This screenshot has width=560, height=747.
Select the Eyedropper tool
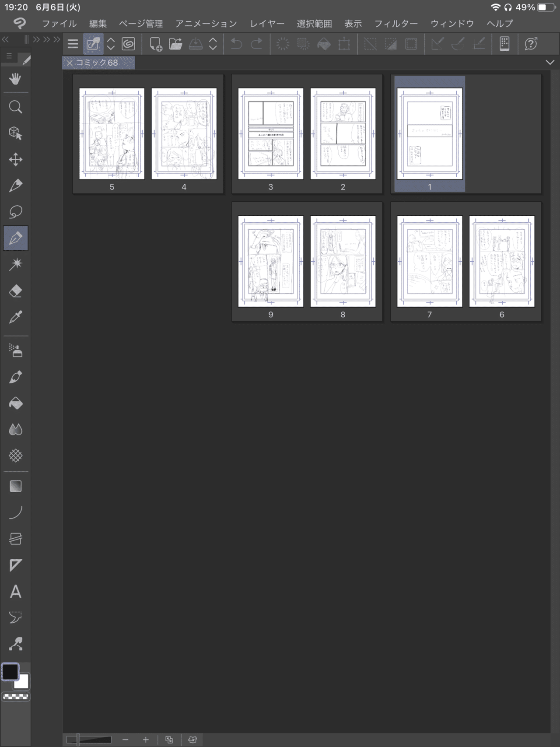point(15,317)
